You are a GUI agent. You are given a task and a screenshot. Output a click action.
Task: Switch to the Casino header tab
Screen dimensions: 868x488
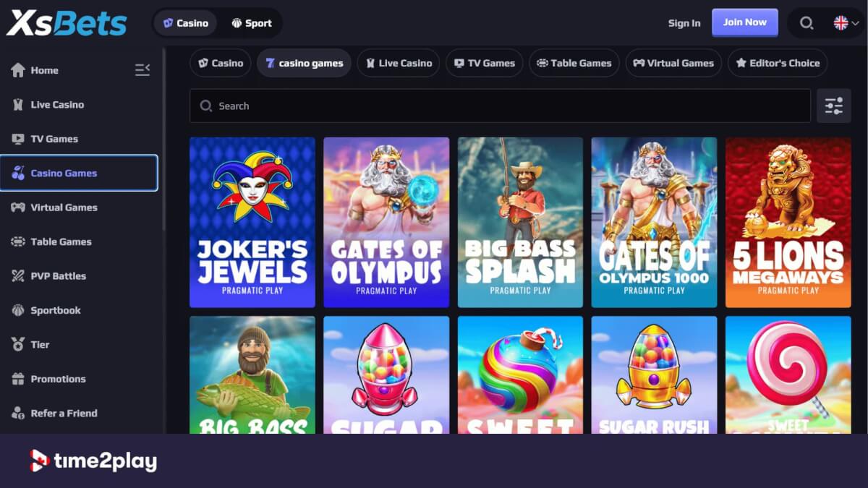pos(186,23)
